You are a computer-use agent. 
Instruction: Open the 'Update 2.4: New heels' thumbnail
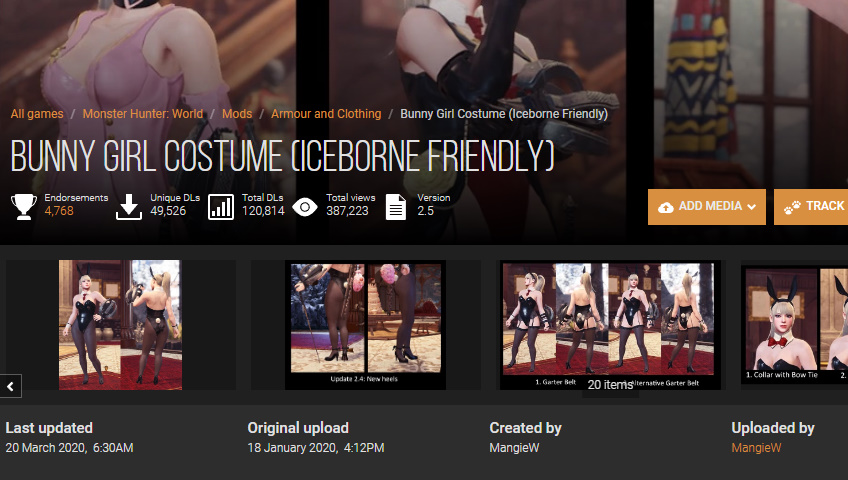pyautogui.click(x=366, y=325)
